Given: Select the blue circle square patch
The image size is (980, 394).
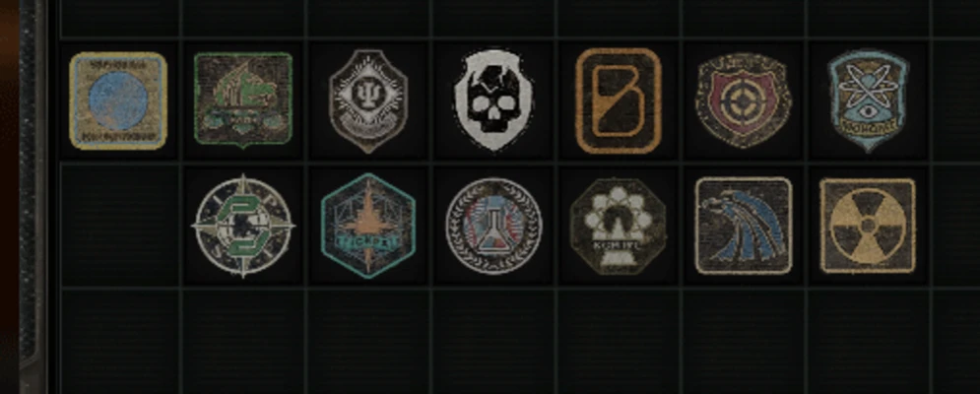Looking at the screenshot, I should (118, 100).
